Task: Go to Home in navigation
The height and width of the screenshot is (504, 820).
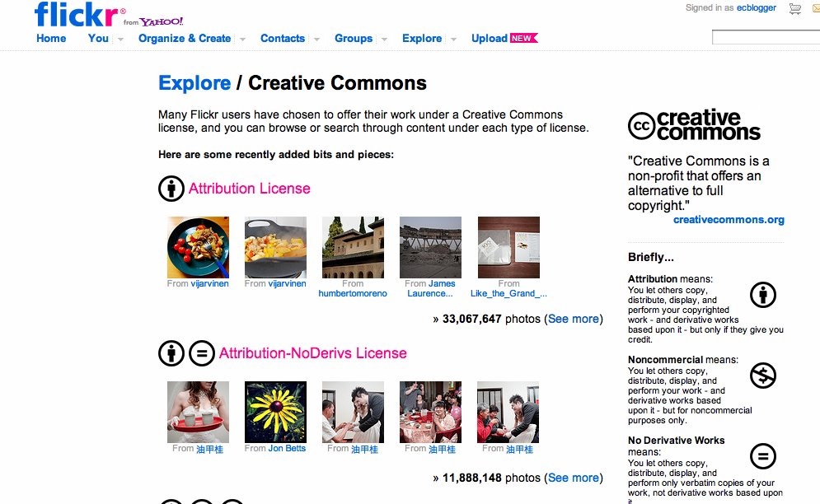Action: point(51,38)
